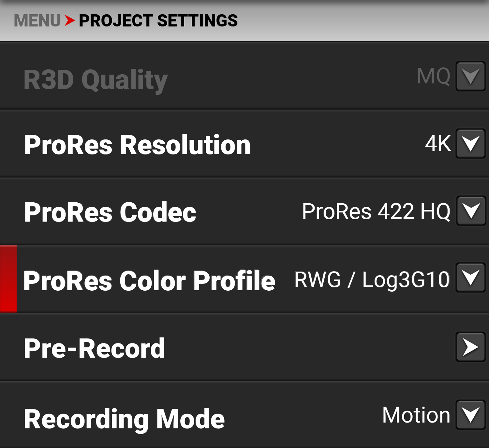
Task: Click the Motion recording mode value
Action: (416, 415)
